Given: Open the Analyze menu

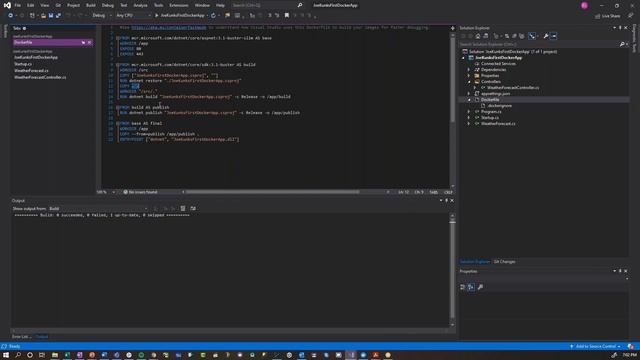Looking at the screenshot, I should pos(140,5).
